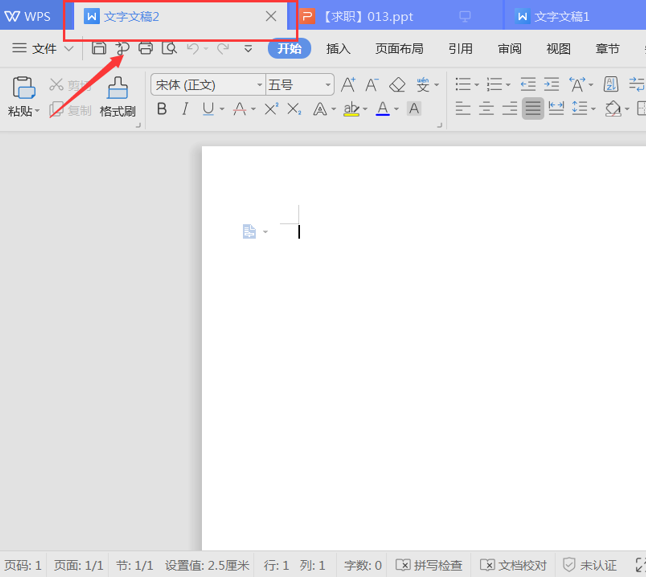Decrease font size with A- icon
The height and width of the screenshot is (577, 646).
pyautogui.click(x=372, y=85)
